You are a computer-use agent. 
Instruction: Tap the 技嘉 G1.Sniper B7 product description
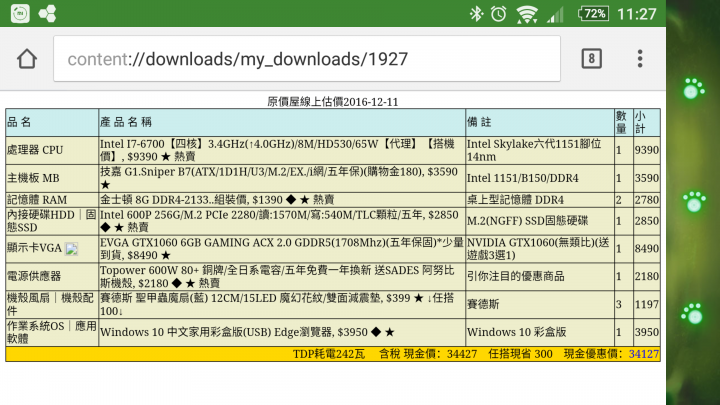point(279,178)
